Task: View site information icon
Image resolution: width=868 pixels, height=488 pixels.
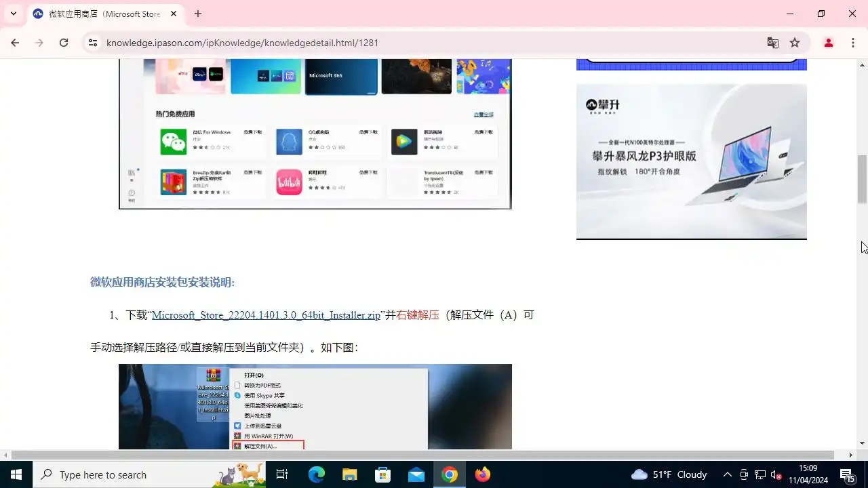Action: (x=93, y=43)
